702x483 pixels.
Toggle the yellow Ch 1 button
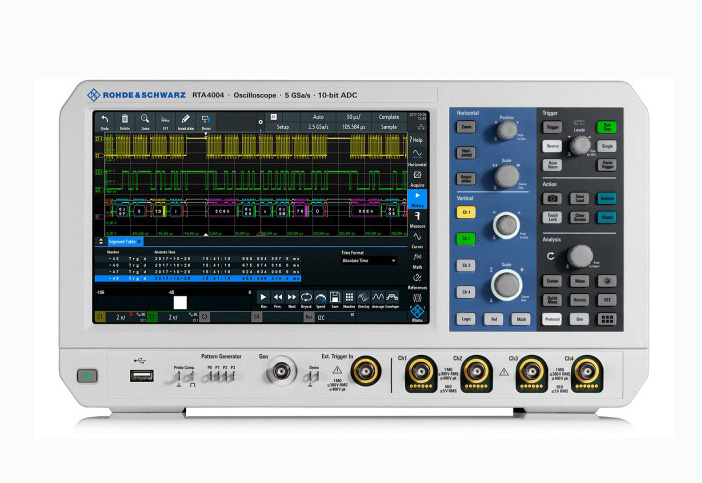466,213
